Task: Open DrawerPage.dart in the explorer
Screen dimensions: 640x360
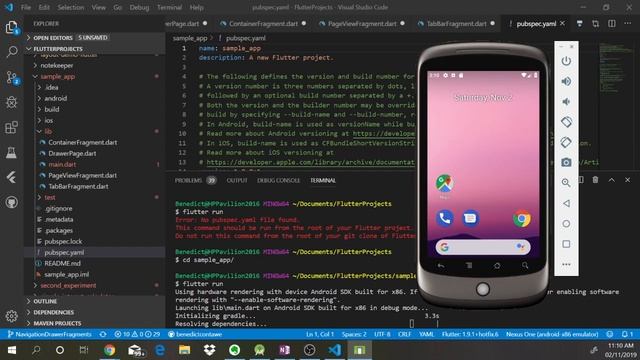Action: 72,153
